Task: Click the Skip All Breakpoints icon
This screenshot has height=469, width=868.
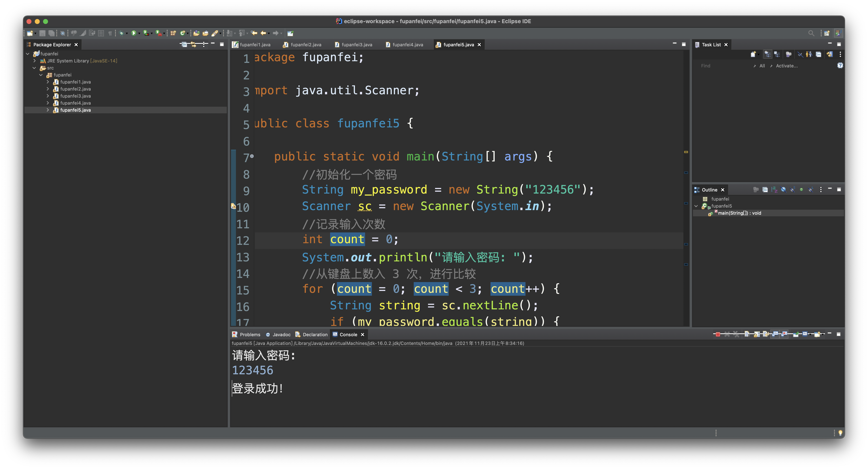Action: (x=63, y=33)
